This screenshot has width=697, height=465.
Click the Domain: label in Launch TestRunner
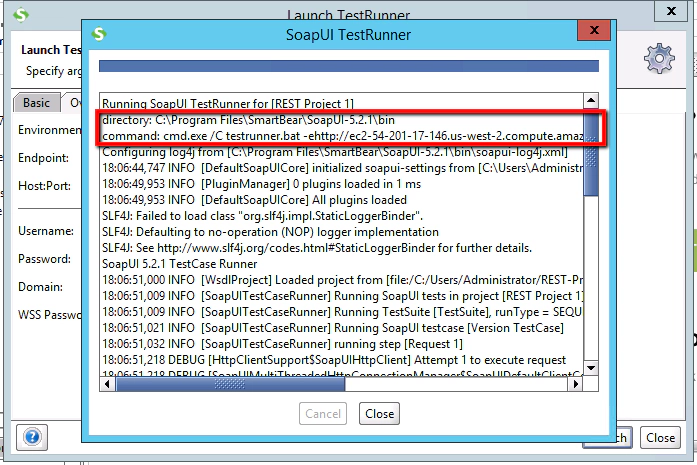(40, 287)
